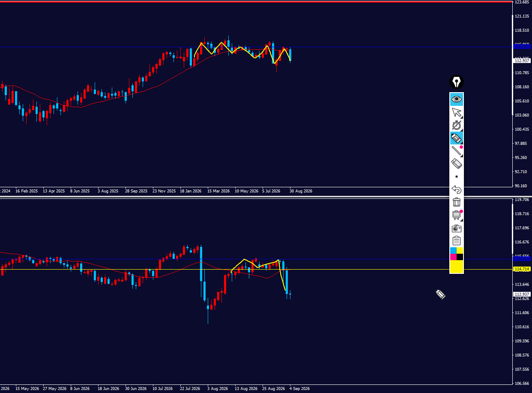The height and width of the screenshot is (393, 532).
Task: Open the clipboard notes icon
Action: tap(457, 241)
